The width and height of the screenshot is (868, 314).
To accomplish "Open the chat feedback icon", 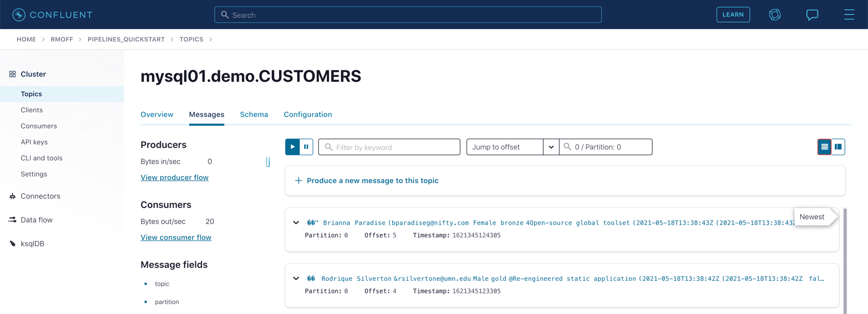I will pos(812,15).
